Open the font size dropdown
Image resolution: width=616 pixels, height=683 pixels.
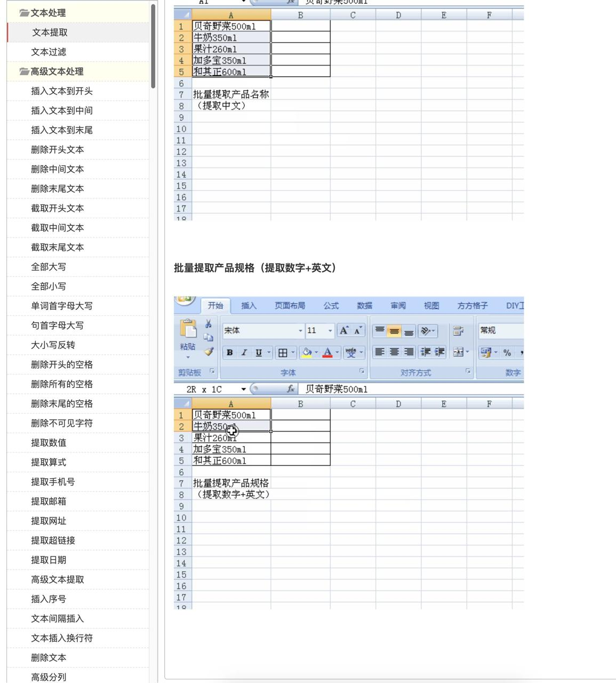click(x=330, y=331)
